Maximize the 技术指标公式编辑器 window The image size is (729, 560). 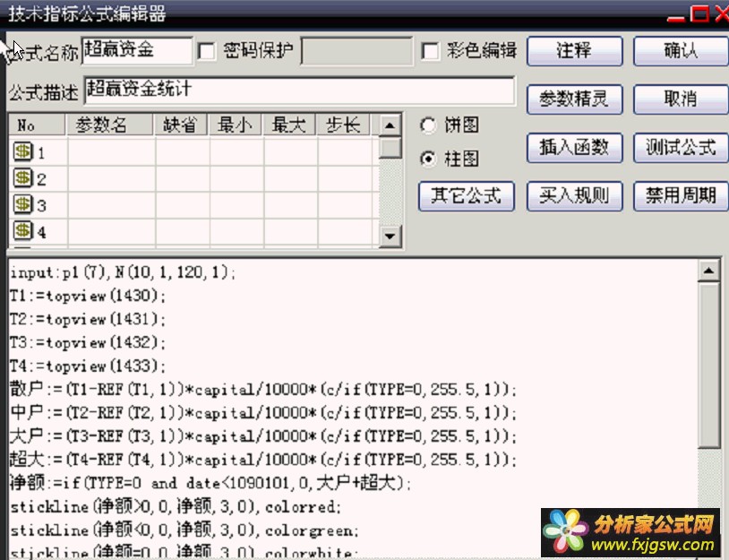coord(699,13)
